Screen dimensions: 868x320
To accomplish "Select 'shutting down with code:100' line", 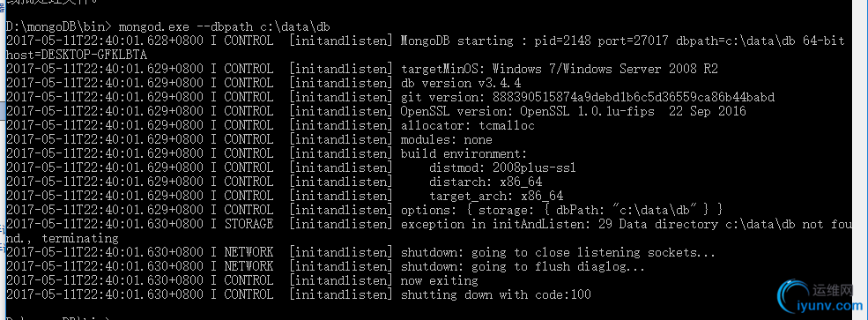I will coord(299,294).
